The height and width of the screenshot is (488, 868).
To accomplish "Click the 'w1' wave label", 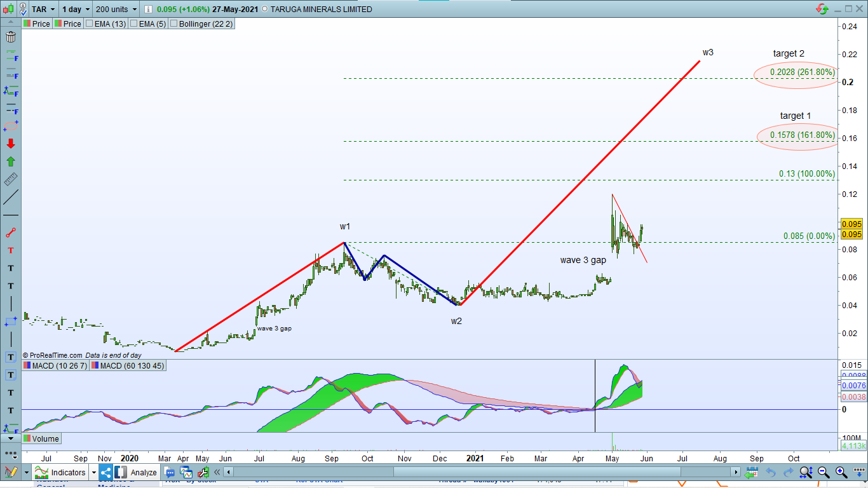I will (x=345, y=226).
